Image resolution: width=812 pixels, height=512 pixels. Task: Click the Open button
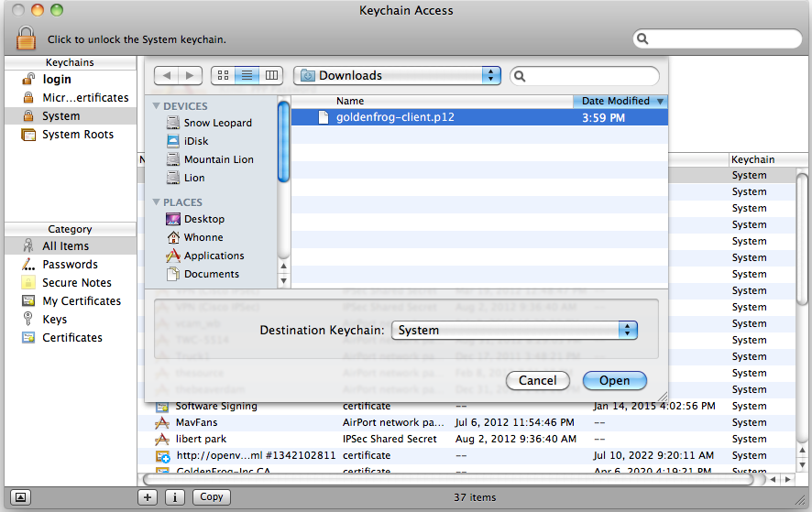(615, 380)
